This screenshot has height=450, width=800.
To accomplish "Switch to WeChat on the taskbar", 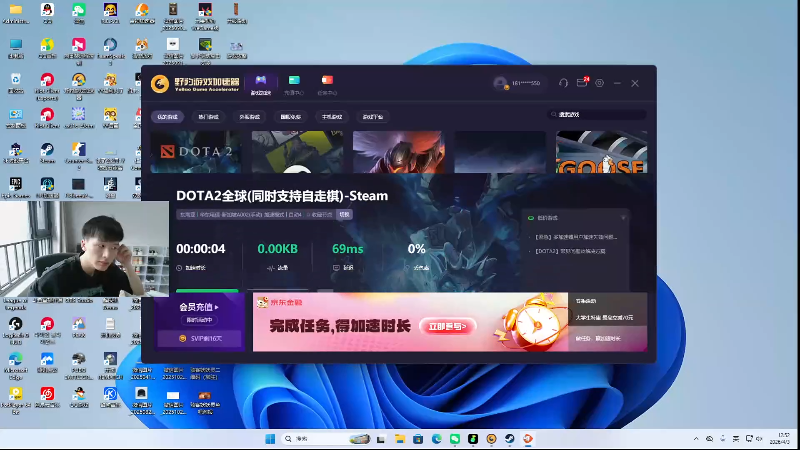I will click(455, 439).
